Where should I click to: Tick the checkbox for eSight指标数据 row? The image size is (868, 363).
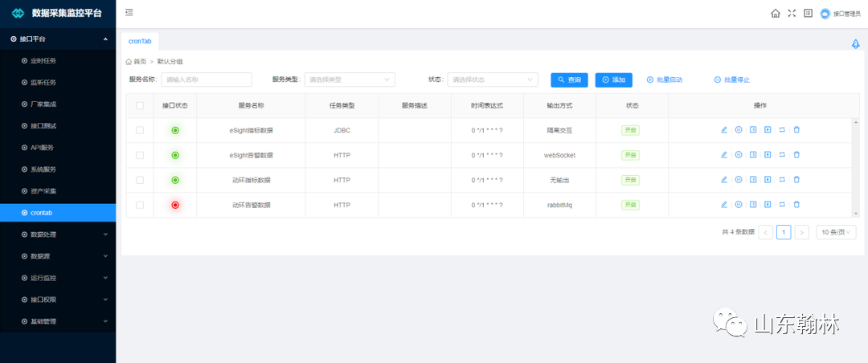tap(140, 130)
